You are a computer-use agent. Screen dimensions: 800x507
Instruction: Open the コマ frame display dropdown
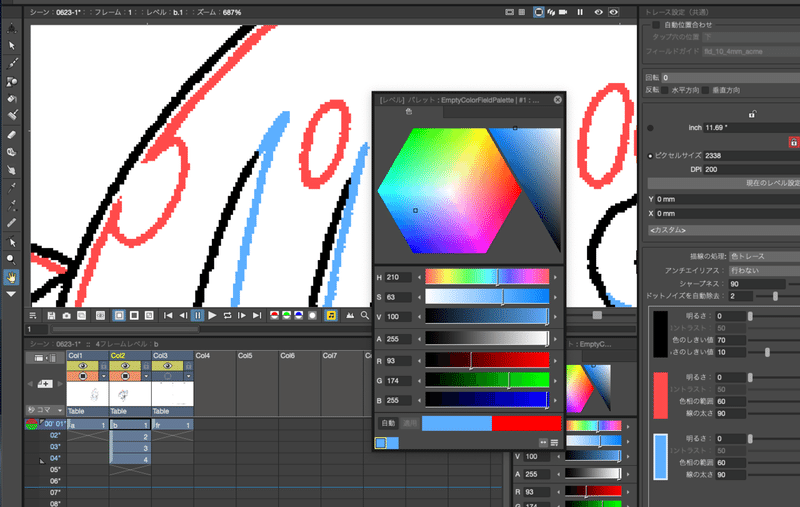tap(45, 410)
